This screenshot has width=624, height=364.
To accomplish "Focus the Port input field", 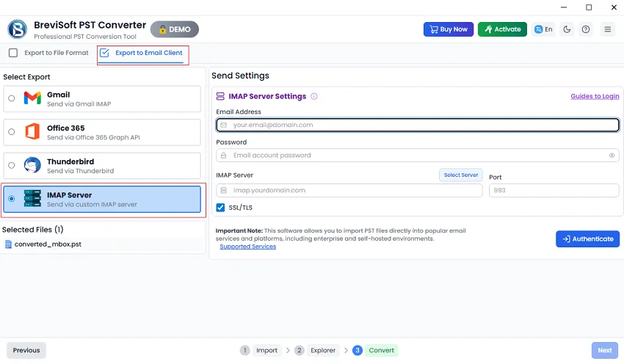I will click(x=554, y=190).
